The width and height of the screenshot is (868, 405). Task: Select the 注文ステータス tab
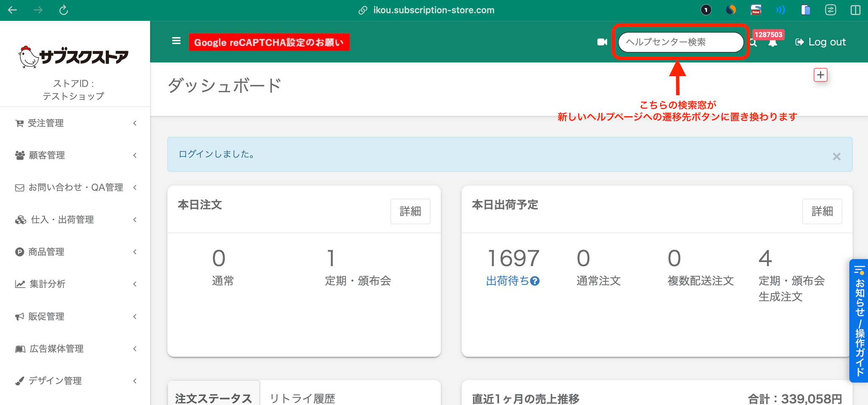click(213, 398)
